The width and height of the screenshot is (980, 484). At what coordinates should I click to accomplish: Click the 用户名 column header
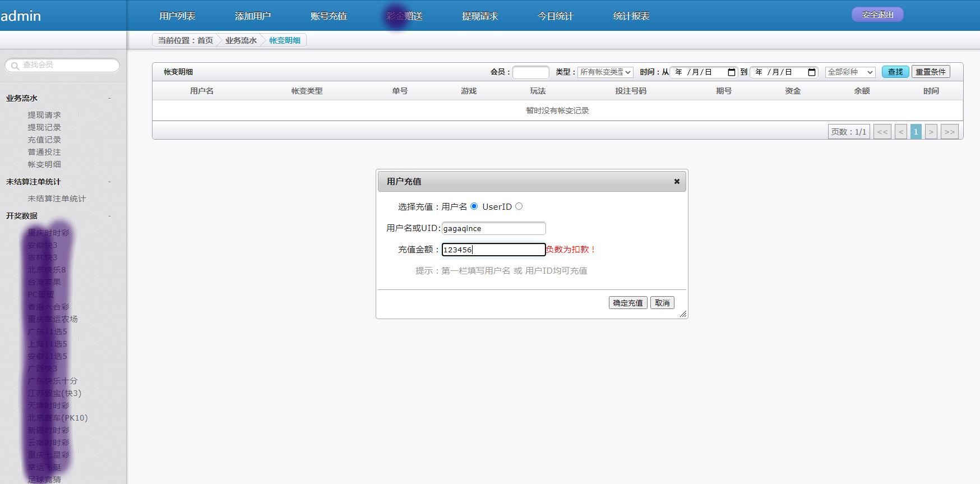[x=202, y=91]
